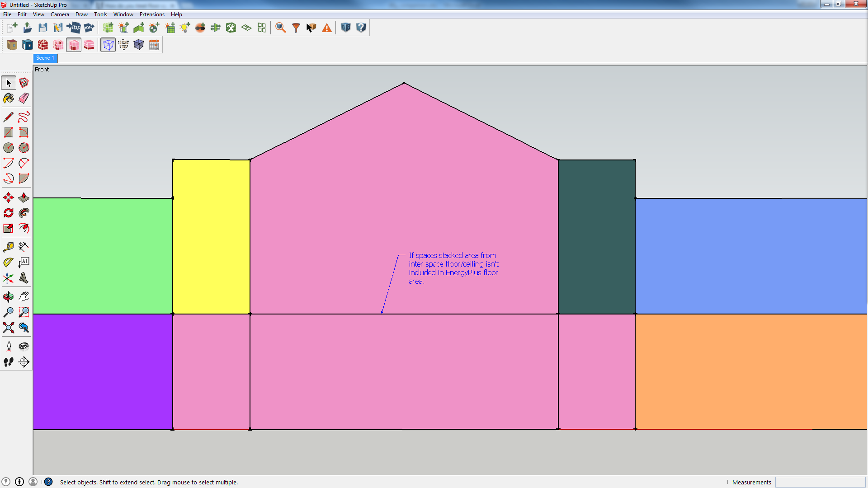
Task: Toggle Render By Surface Type
Action: (12, 45)
